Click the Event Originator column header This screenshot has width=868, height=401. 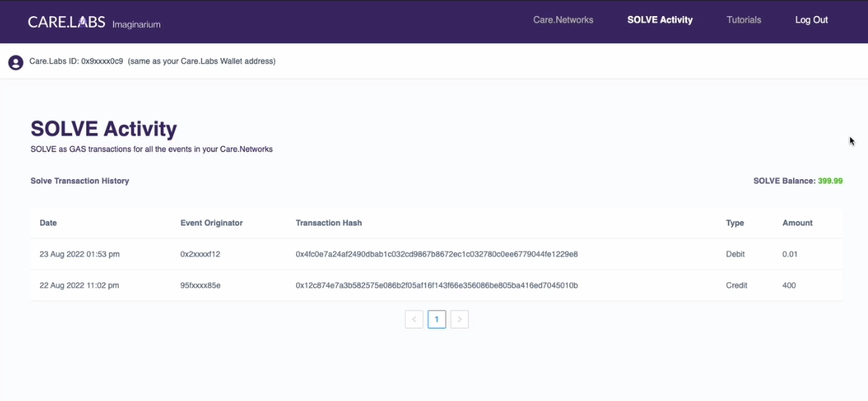211,223
